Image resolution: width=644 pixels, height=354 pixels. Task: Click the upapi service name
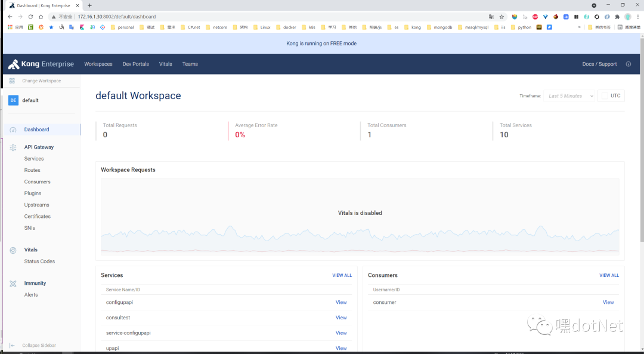(113, 348)
